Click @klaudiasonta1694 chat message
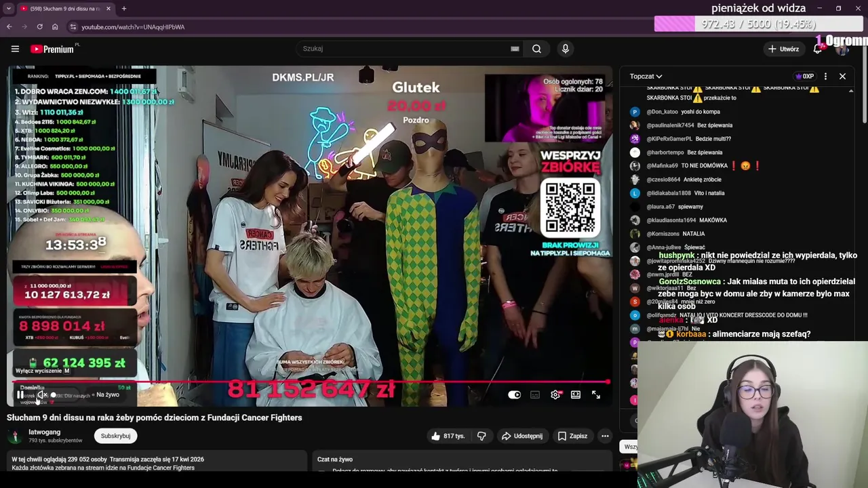The image size is (868, 488). click(686, 220)
